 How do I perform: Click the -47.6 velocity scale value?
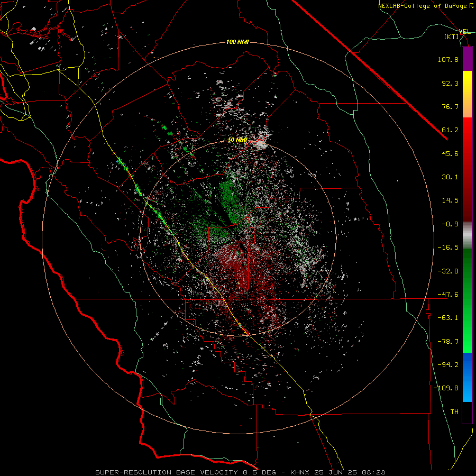(x=448, y=295)
